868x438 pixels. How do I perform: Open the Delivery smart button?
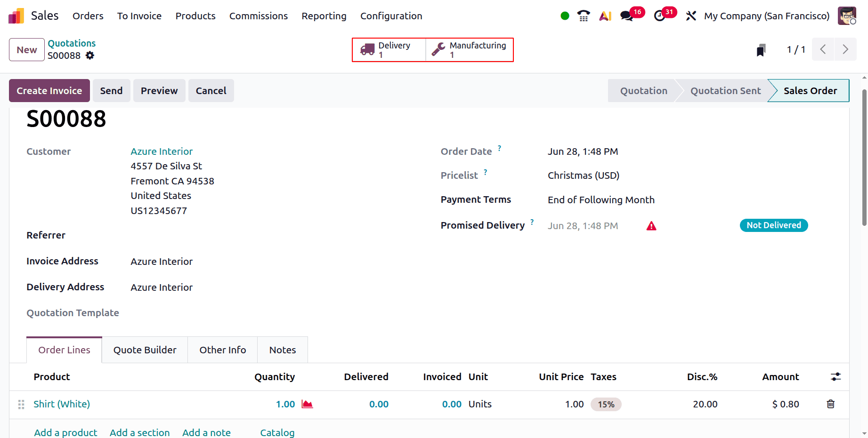389,50
